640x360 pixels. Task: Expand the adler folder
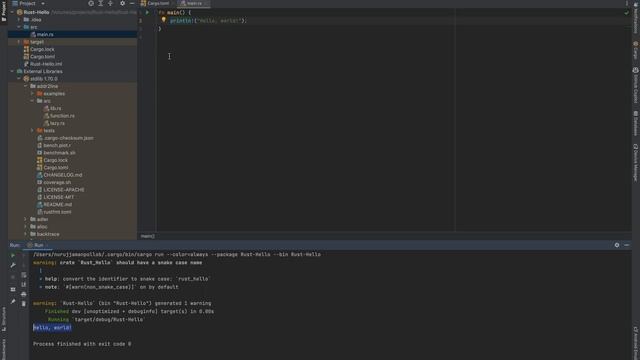[x=25, y=219]
